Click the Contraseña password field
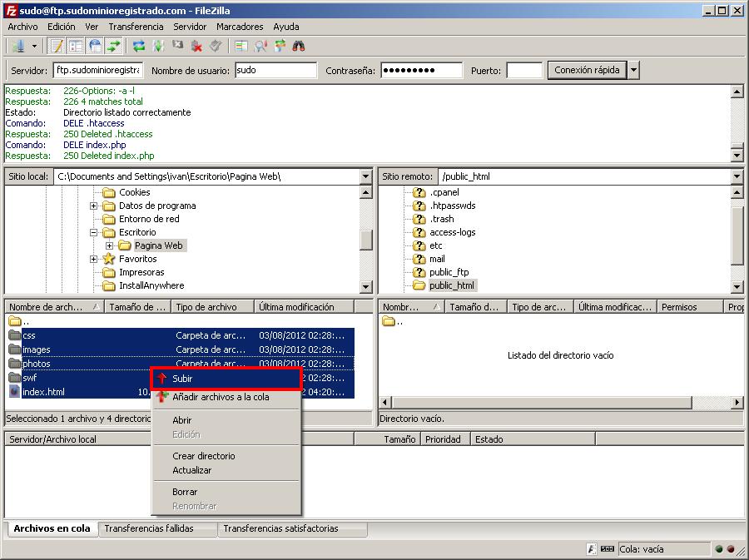This screenshot has width=749, height=560. coord(422,70)
